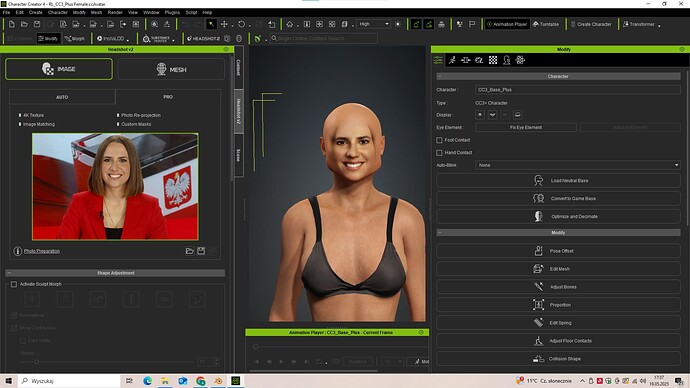Click the Home view icon in toolbar
Image resolution: width=690 pixels, height=388 pixels.
pyautogui.click(x=290, y=24)
